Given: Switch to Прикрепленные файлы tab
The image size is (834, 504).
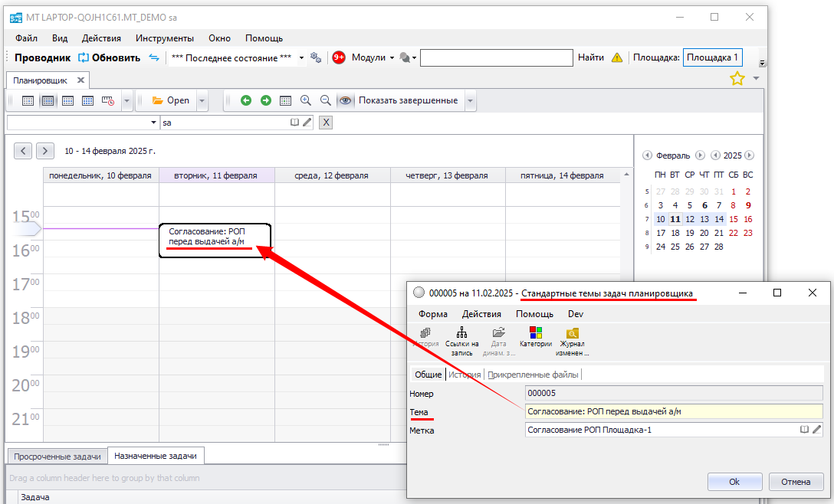Looking at the screenshot, I should coord(534,375).
